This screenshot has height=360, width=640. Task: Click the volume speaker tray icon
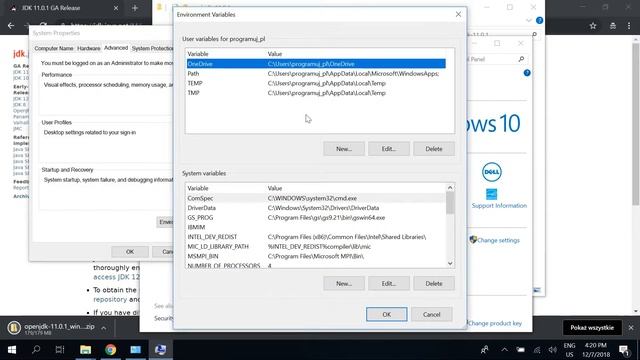click(553, 350)
